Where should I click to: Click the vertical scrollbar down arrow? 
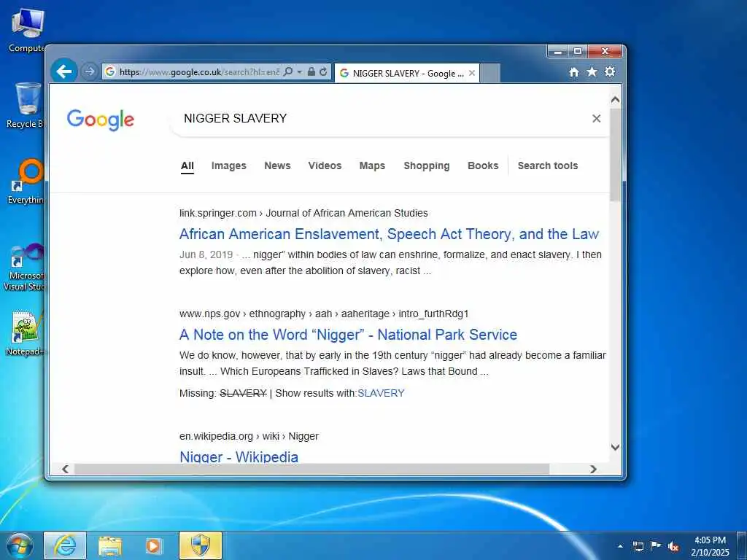pos(615,447)
